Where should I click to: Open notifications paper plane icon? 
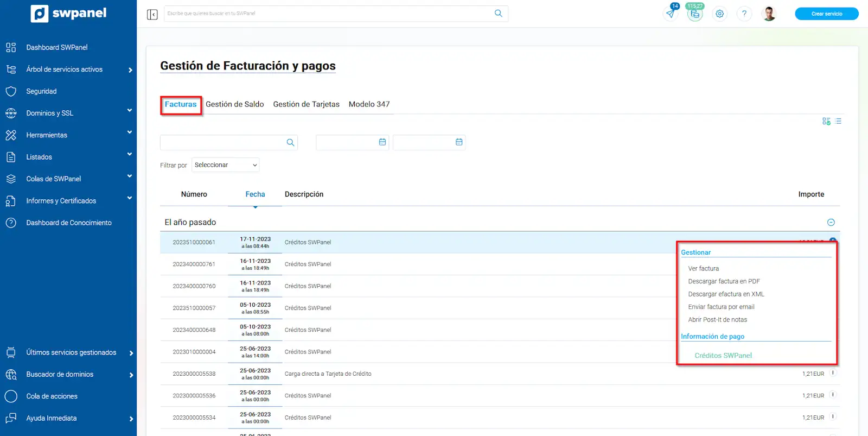671,14
